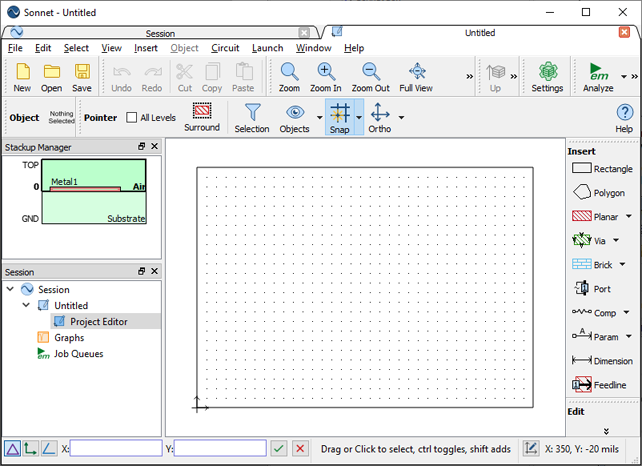Image resolution: width=642 pixels, height=466 pixels.
Task: Add a Dimension marker
Action: (x=602, y=361)
